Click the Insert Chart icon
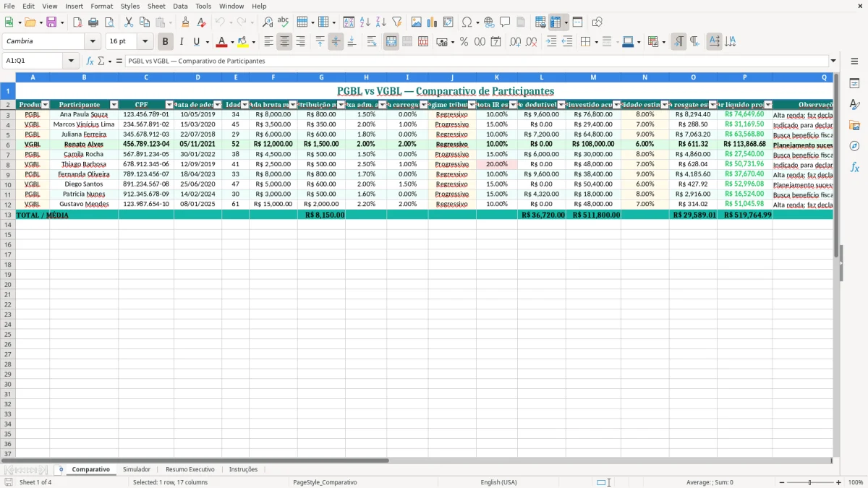The width and height of the screenshot is (868, 488). coord(433,22)
